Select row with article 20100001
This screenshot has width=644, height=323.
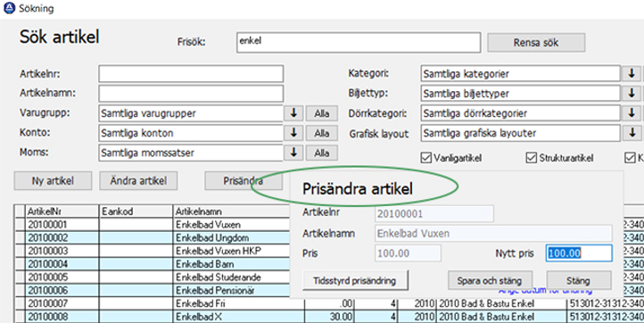pos(152,224)
